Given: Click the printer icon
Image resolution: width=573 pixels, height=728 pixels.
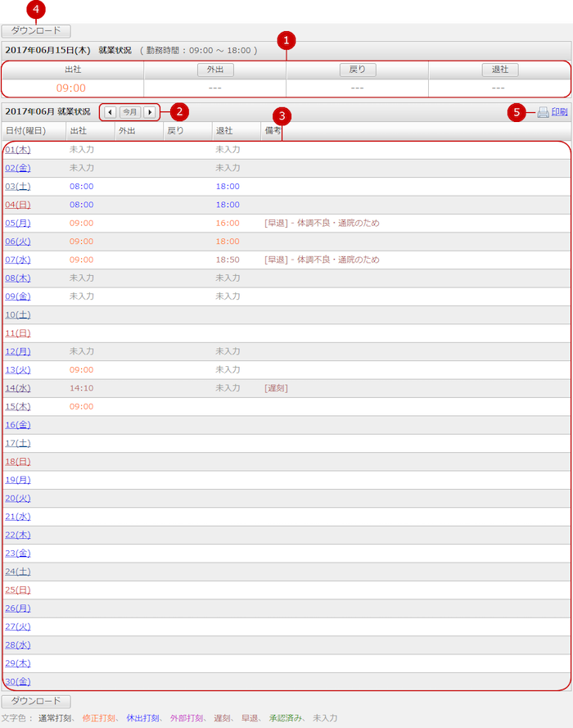Looking at the screenshot, I should coord(543,112).
